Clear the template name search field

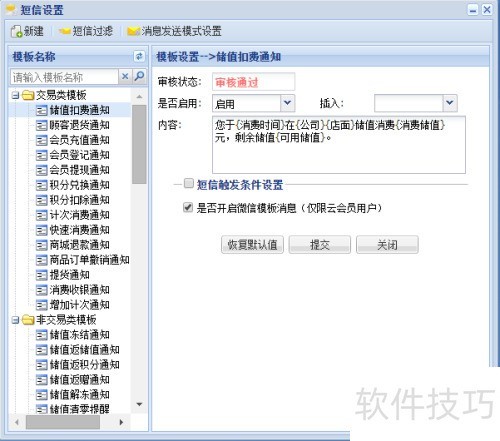(125, 76)
